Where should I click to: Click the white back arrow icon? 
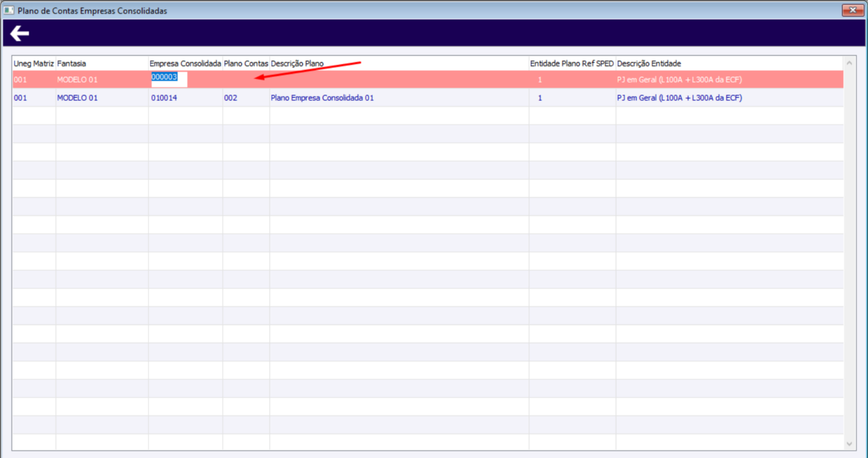pyautogui.click(x=20, y=34)
